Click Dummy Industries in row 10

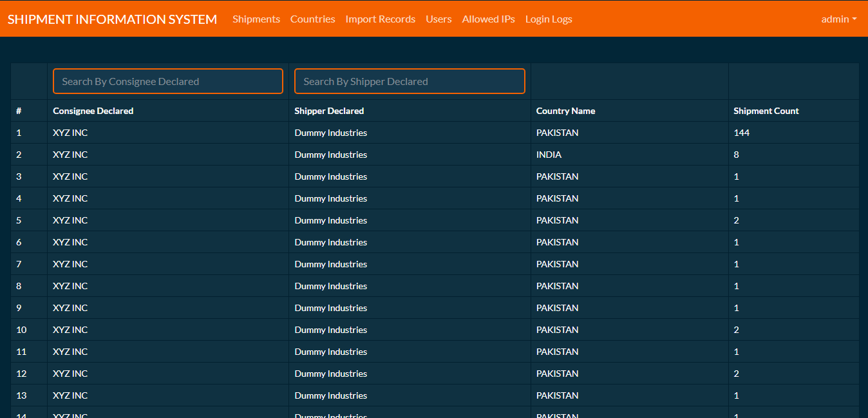pyautogui.click(x=330, y=330)
